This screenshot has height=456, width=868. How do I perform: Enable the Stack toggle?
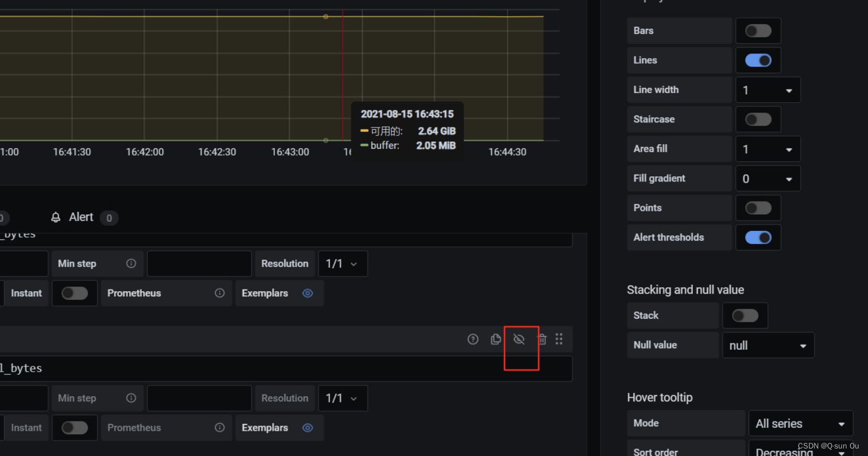745,315
